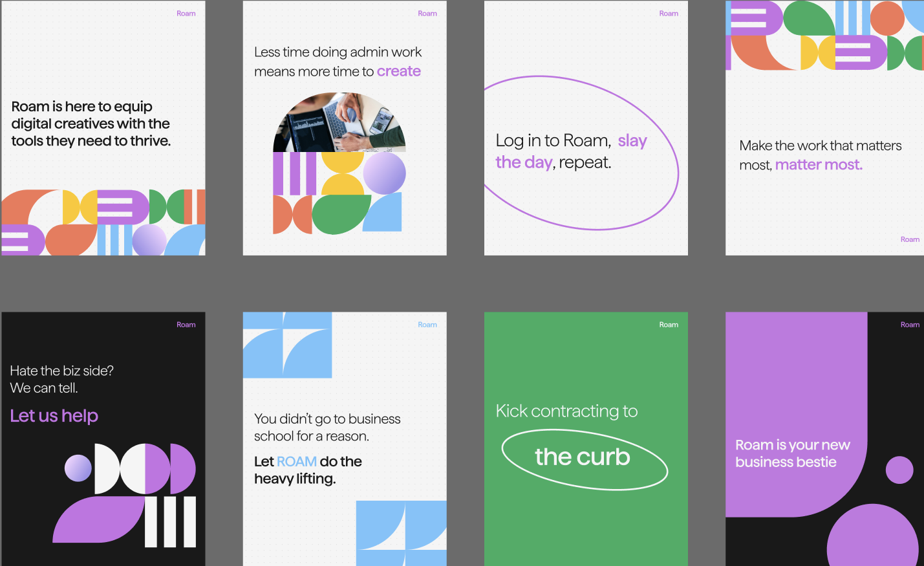Click the "We can tell." line

pos(44,388)
